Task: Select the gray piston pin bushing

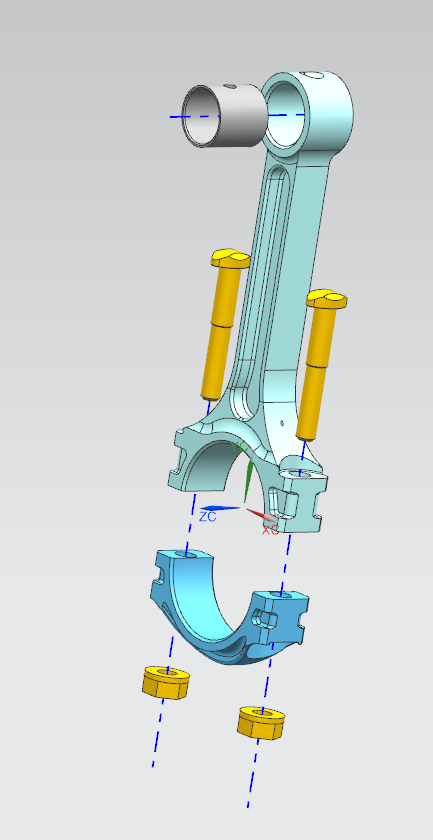Action: [x=225, y=116]
